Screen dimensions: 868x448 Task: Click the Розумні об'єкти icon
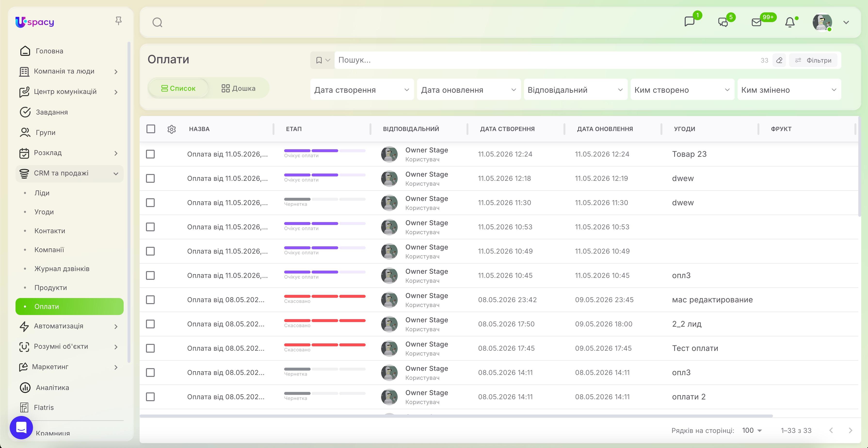point(24,347)
